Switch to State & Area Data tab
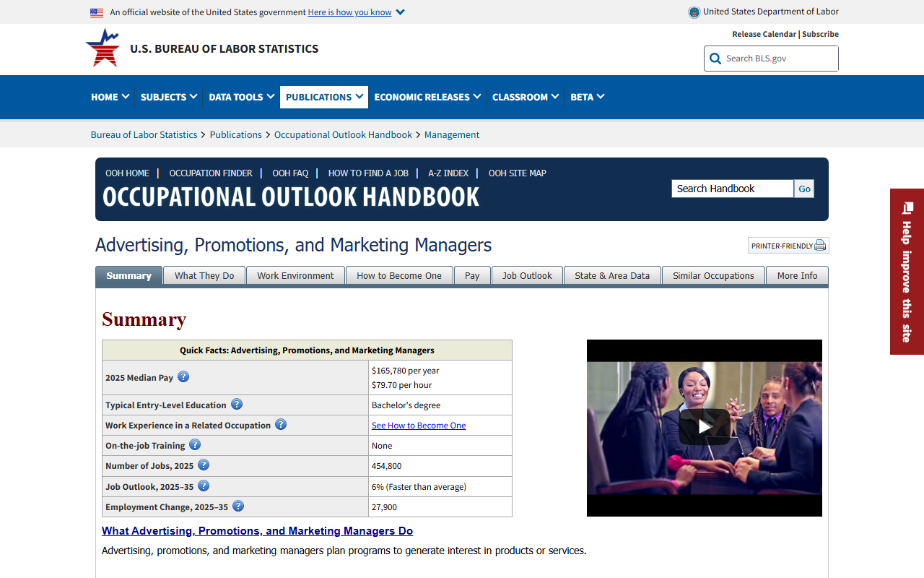 (x=612, y=276)
